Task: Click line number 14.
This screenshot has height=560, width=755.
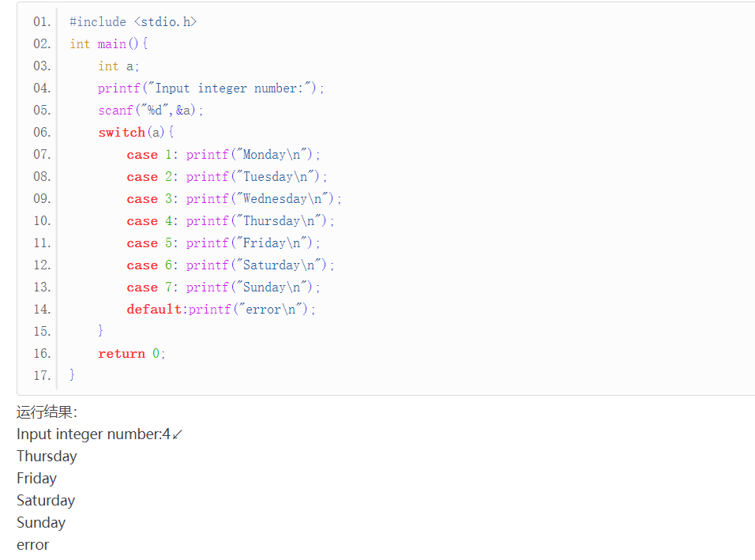Action: pyautogui.click(x=42, y=310)
